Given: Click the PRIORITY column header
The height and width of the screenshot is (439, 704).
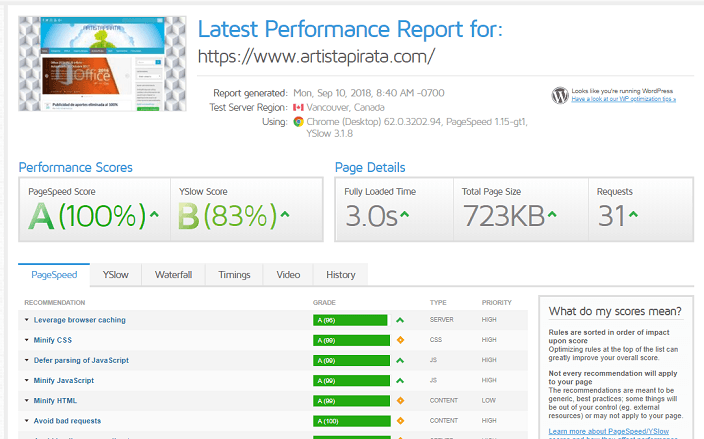Looking at the screenshot, I should (497, 303).
